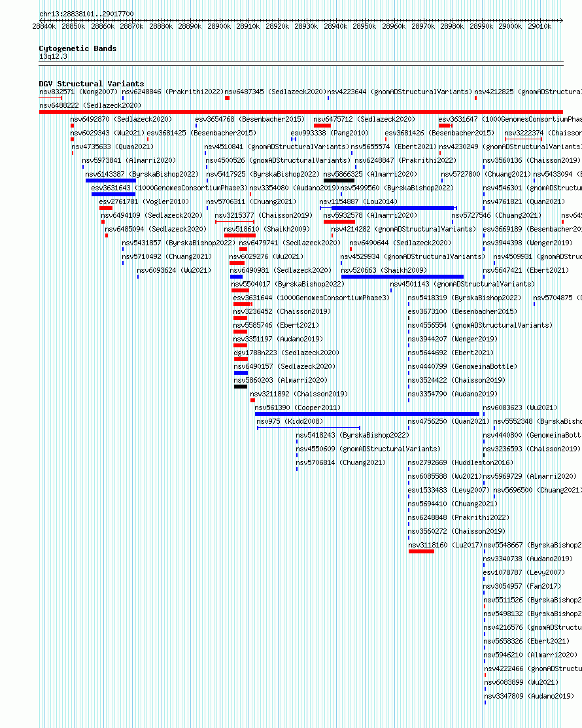The width and height of the screenshot is (582, 728).
Task: Click the thin blue nsv975 bar
Action: pyautogui.click(x=309, y=428)
